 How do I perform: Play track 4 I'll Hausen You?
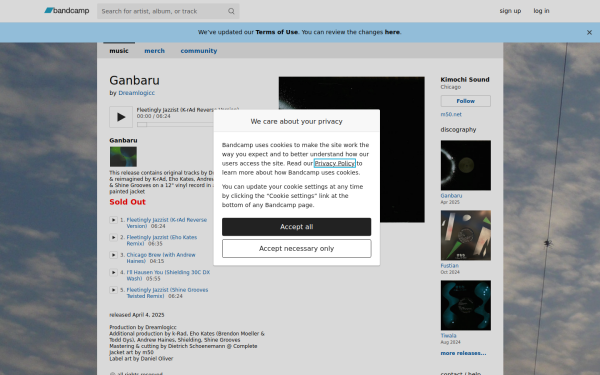click(113, 272)
